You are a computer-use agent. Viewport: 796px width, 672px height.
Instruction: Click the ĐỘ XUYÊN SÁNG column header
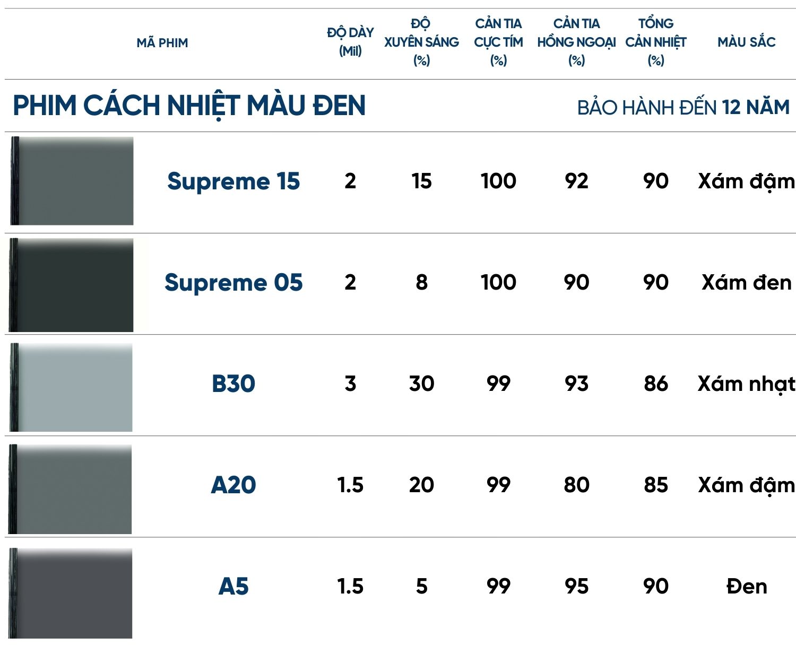[421, 41]
